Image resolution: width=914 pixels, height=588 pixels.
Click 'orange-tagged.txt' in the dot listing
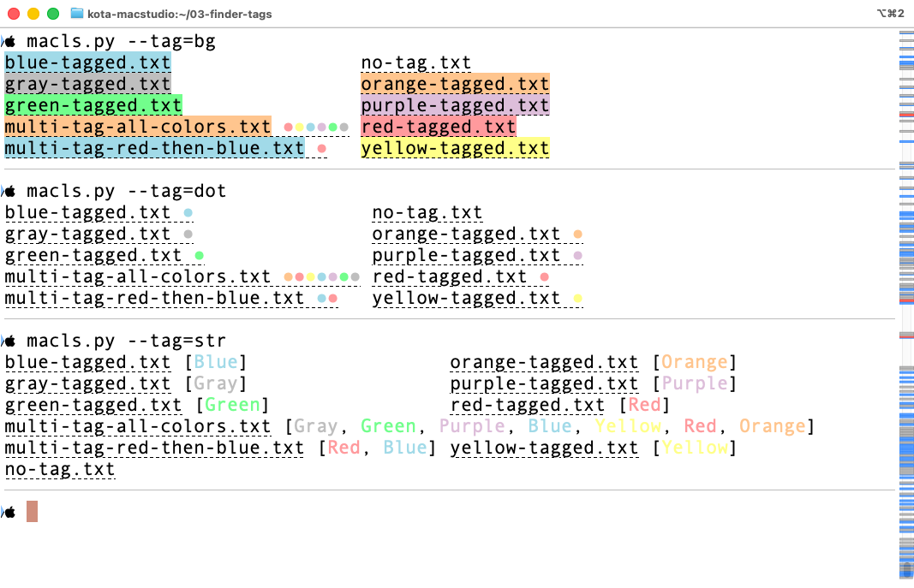pos(466,235)
